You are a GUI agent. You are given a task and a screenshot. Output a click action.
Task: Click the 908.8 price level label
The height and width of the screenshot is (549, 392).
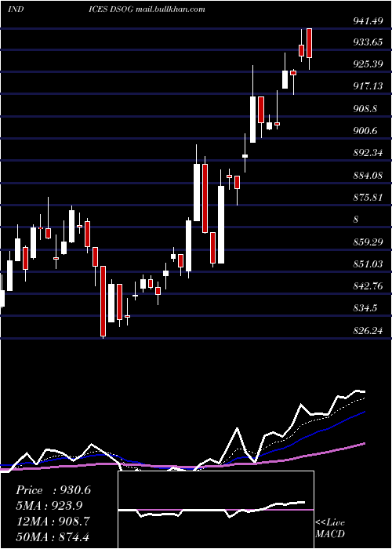(365, 109)
